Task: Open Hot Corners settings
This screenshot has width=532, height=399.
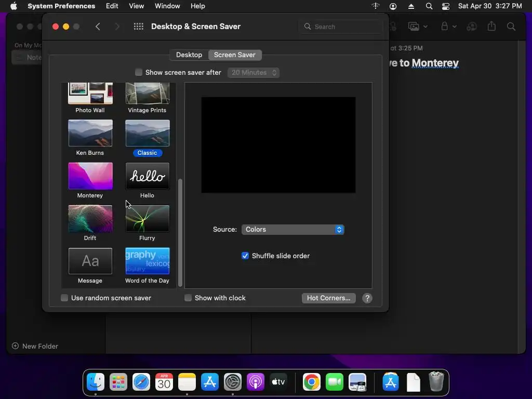Action: (329, 298)
